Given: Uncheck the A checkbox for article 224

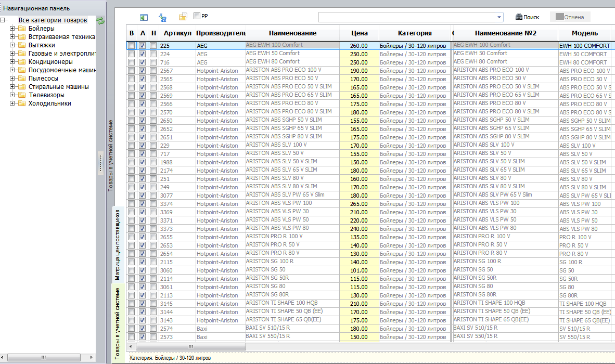Looking at the screenshot, I should click(143, 54).
